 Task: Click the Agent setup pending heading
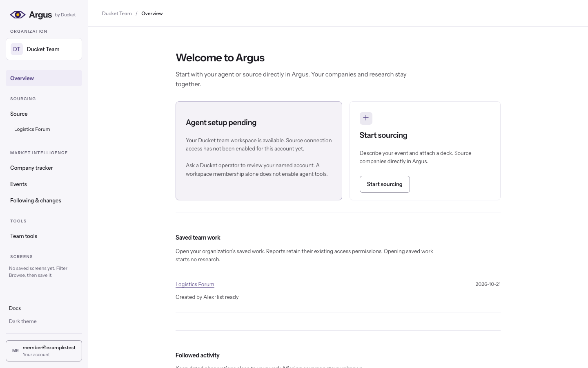click(221, 123)
